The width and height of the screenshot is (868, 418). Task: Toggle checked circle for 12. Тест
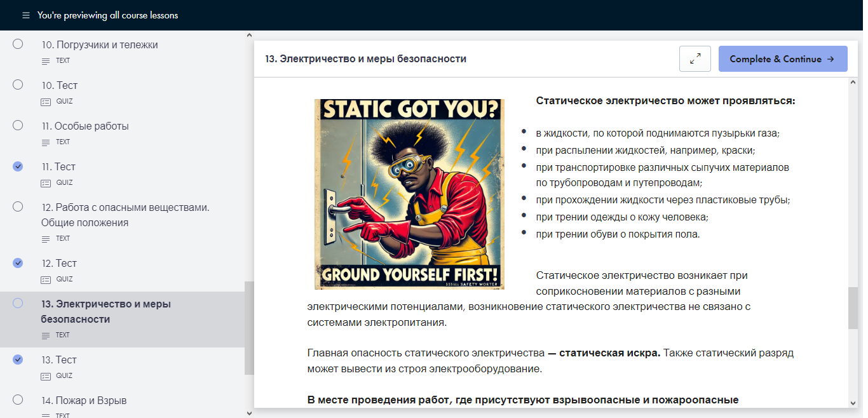click(18, 262)
